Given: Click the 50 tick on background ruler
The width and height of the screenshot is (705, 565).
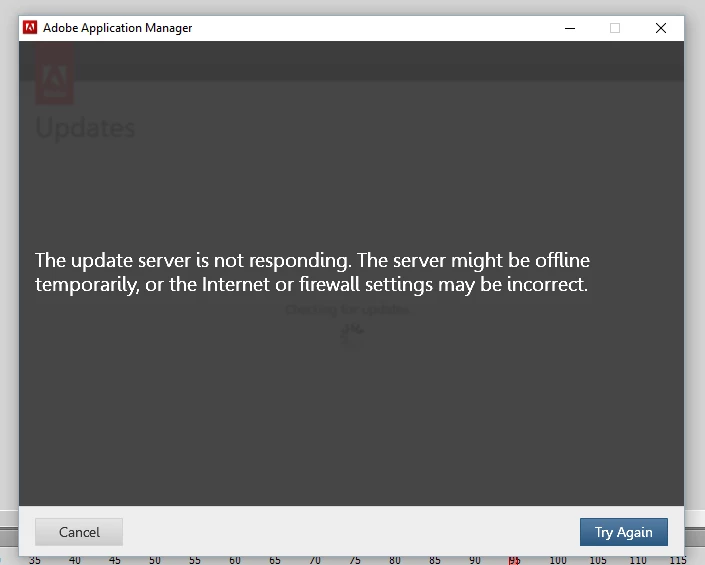Looking at the screenshot, I should (155, 560).
